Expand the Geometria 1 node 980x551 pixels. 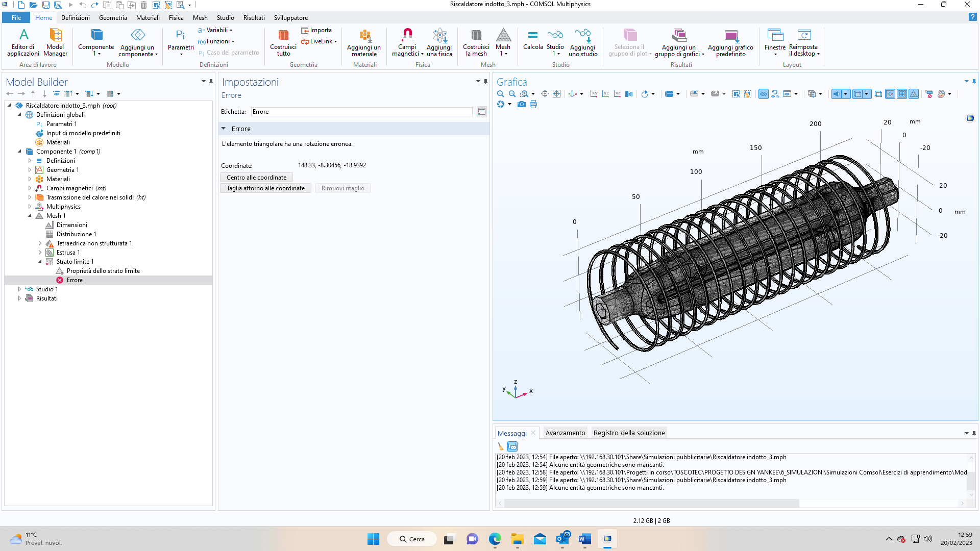(x=30, y=170)
